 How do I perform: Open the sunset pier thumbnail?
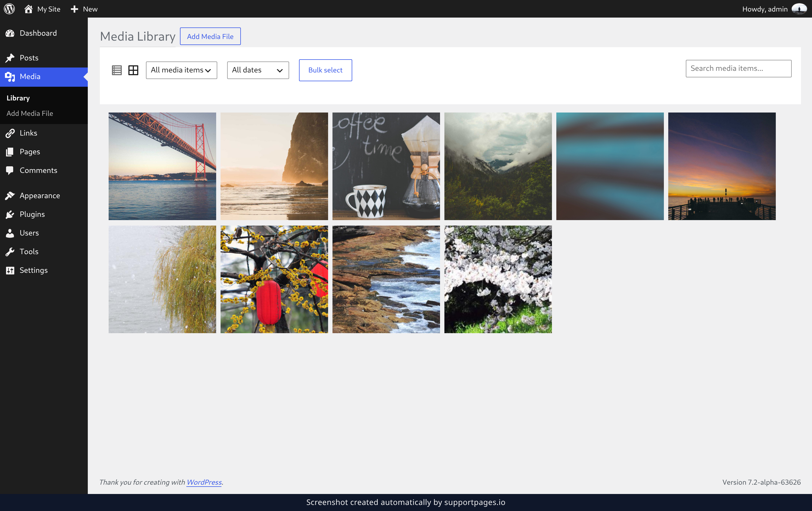(722, 166)
